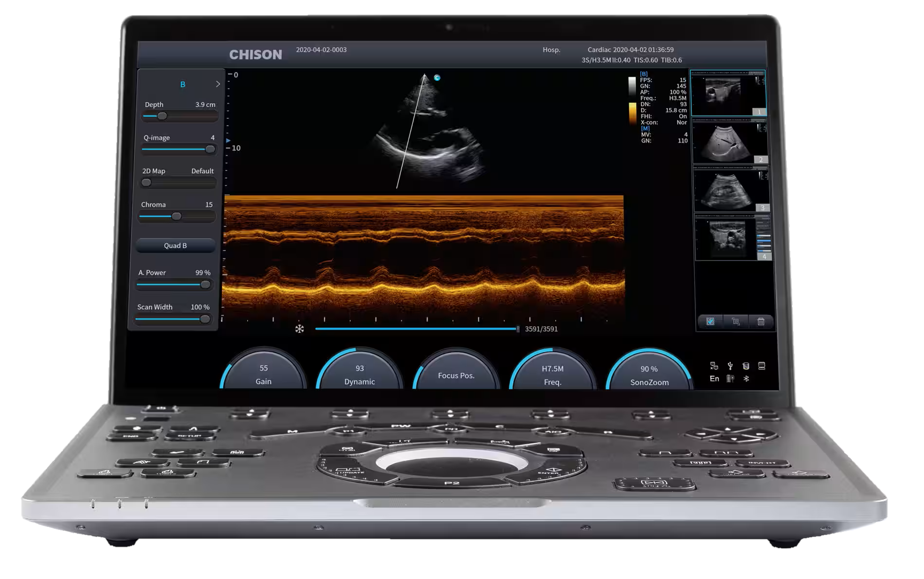Click the Chroma slider handle
This screenshot has height=579, width=924.
(x=177, y=216)
